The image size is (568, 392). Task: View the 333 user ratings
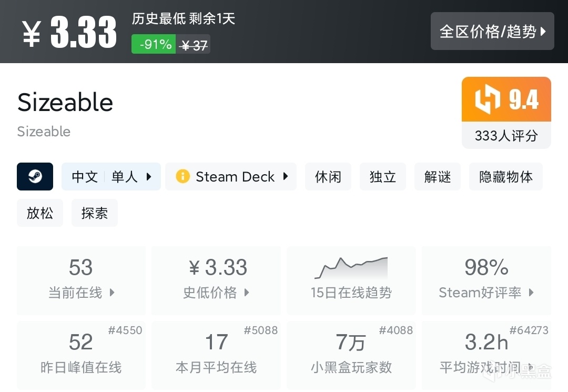(506, 136)
